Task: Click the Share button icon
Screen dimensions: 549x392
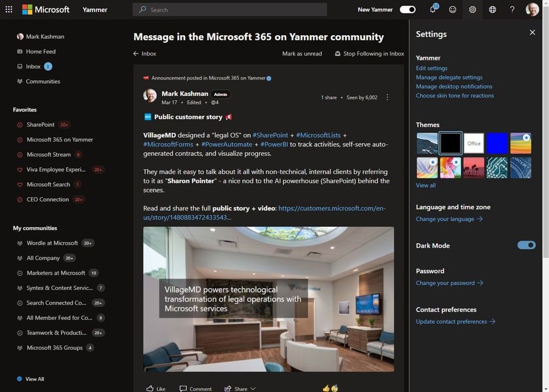Action: click(228, 389)
